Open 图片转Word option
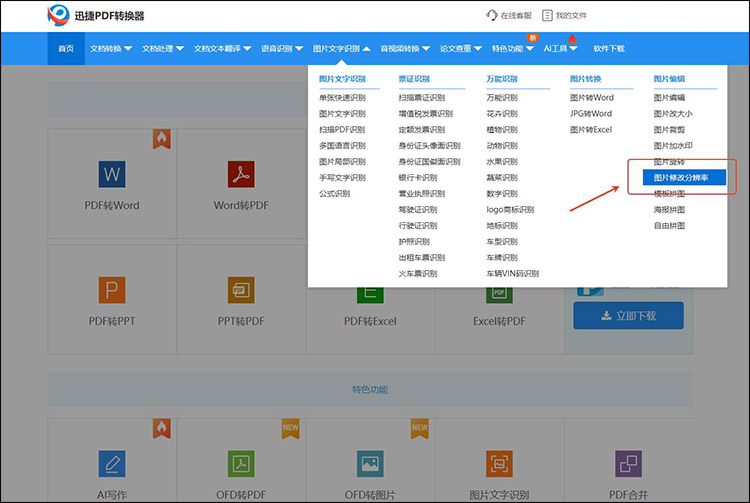The image size is (750, 503). [x=592, y=98]
